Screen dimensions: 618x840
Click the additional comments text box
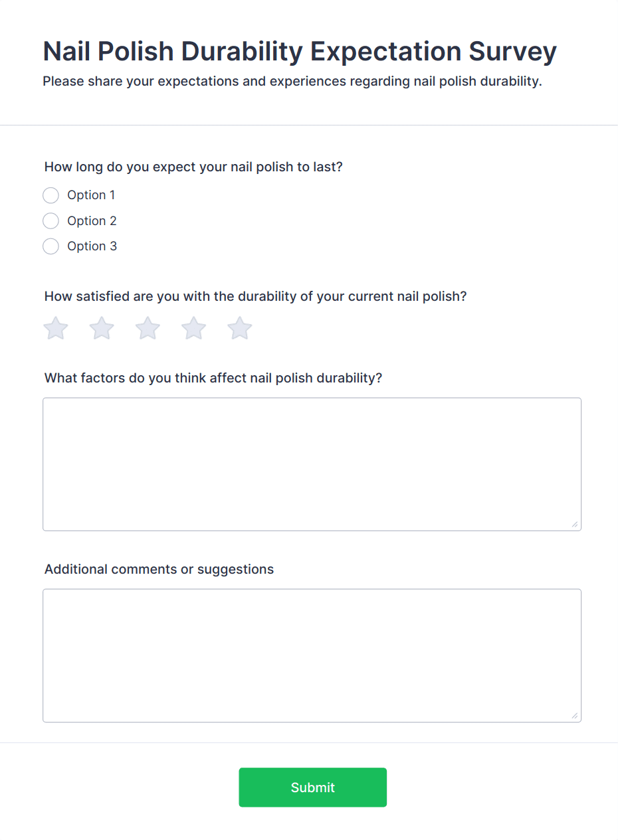(x=312, y=654)
